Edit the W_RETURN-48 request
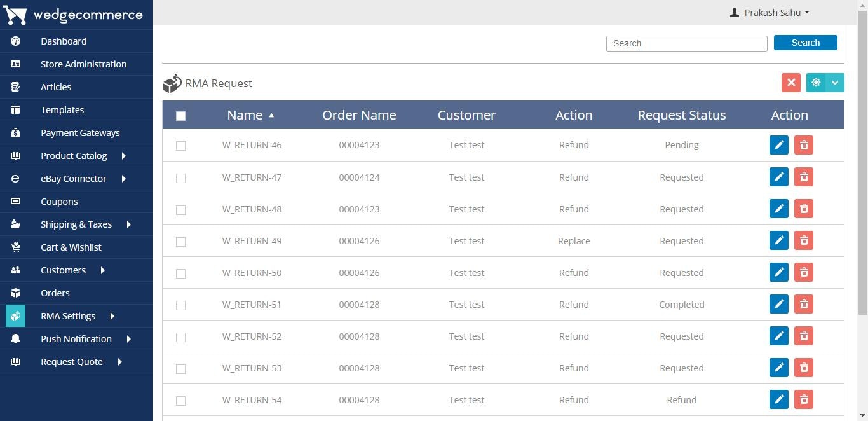This screenshot has width=868, height=421. pos(779,209)
